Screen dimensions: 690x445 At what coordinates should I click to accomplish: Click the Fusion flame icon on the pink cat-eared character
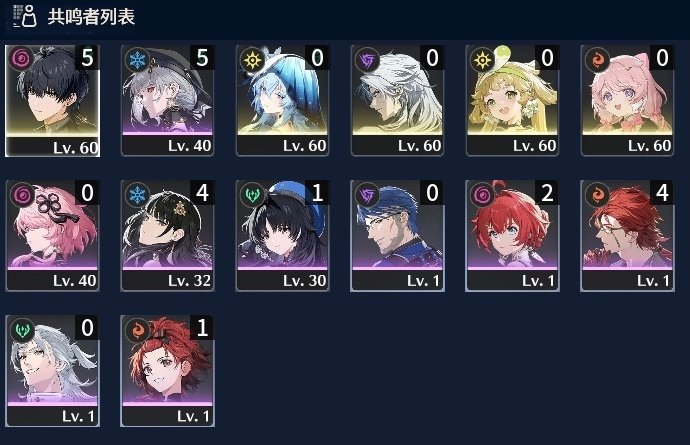coord(597,59)
